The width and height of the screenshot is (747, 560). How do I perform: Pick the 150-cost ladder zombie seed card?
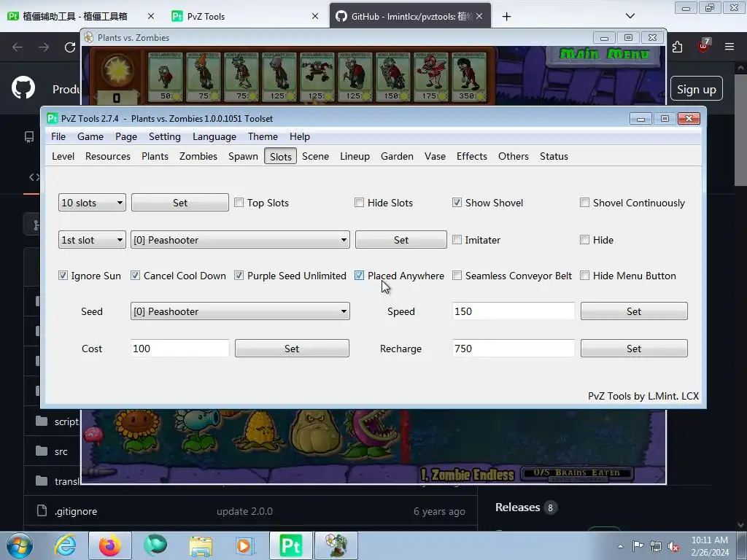[x=393, y=77]
